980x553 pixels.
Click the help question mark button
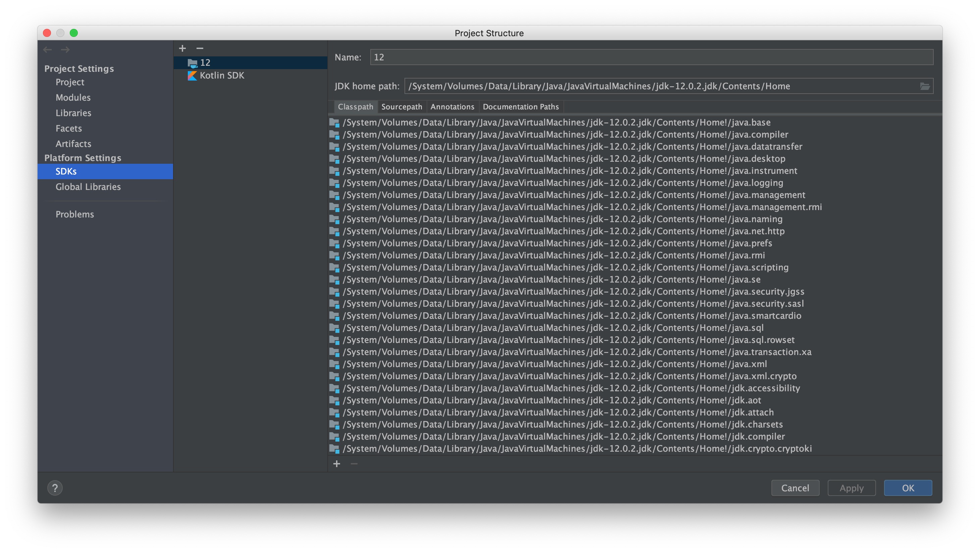click(x=55, y=488)
